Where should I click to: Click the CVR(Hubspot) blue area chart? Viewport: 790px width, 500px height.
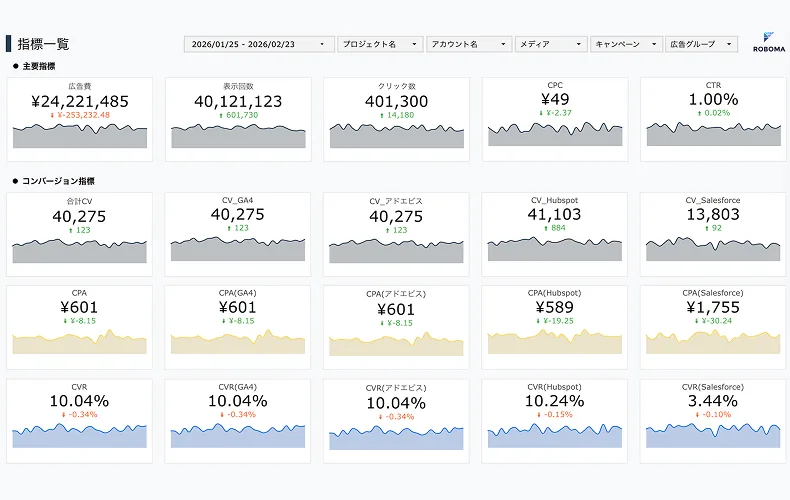555,437
